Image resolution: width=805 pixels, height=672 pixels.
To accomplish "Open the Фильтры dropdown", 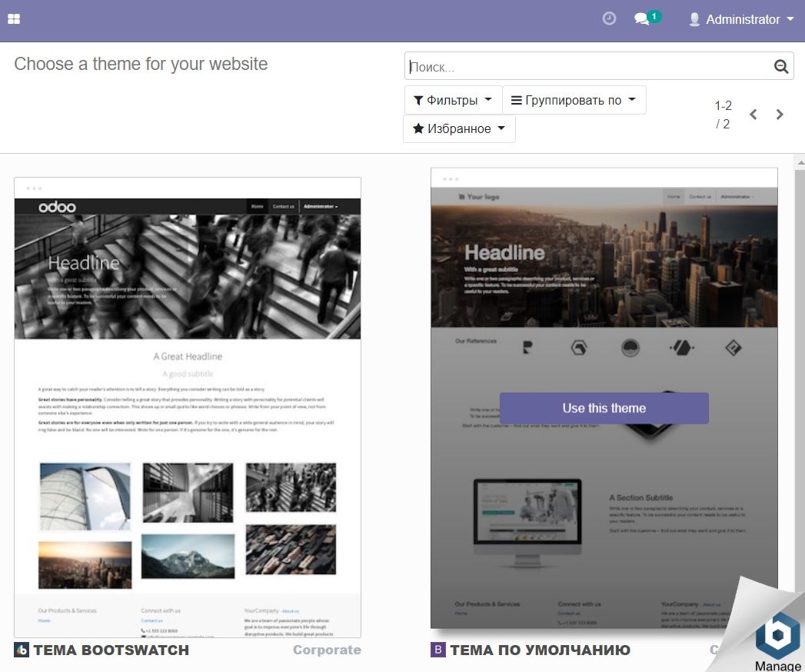I will [x=452, y=100].
